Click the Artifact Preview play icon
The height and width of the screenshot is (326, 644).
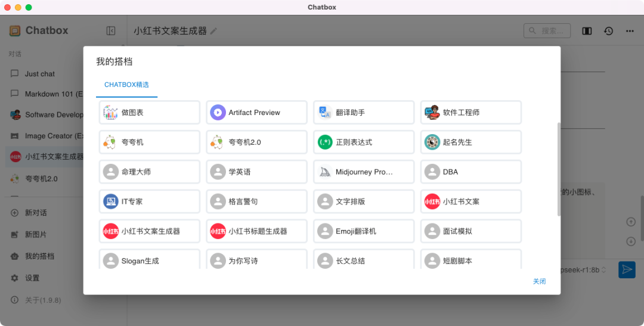click(218, 113)
